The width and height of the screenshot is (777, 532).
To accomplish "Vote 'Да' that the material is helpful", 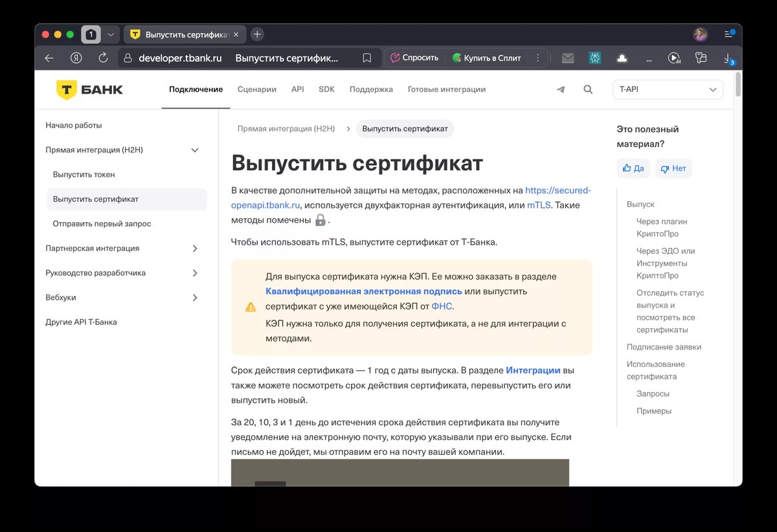I will (x=633, y=168).
